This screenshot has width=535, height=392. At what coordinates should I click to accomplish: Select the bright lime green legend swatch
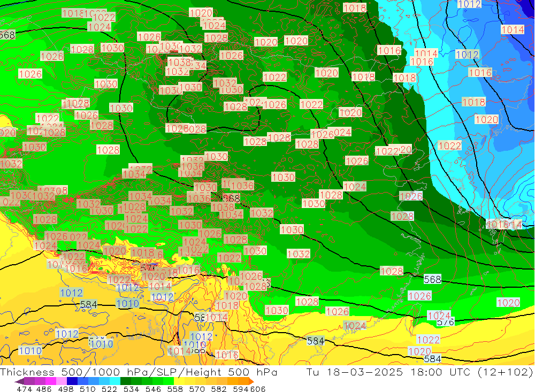169,381
